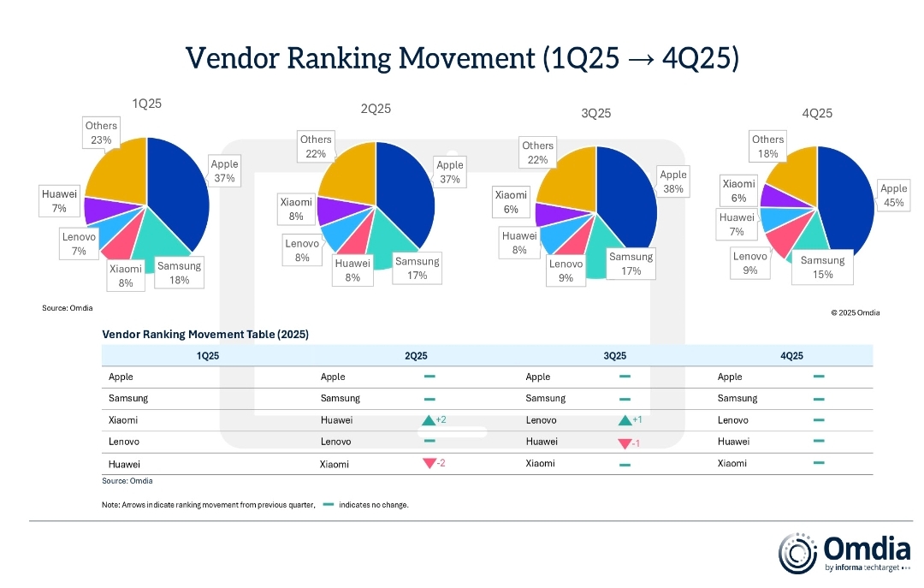Click the green +1 up arrow for Lenovo
Viewport: 924px width, 588px height.
[625, 420]
